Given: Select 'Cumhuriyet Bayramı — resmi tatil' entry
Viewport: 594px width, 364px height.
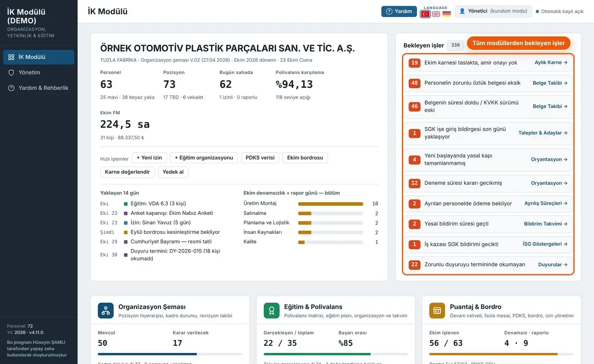Looking at the screenshot, I should coord(171,242).
